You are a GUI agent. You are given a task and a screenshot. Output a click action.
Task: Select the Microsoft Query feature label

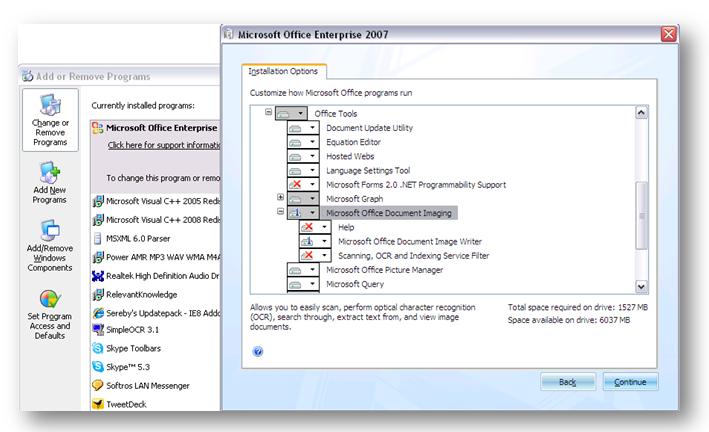355,284
